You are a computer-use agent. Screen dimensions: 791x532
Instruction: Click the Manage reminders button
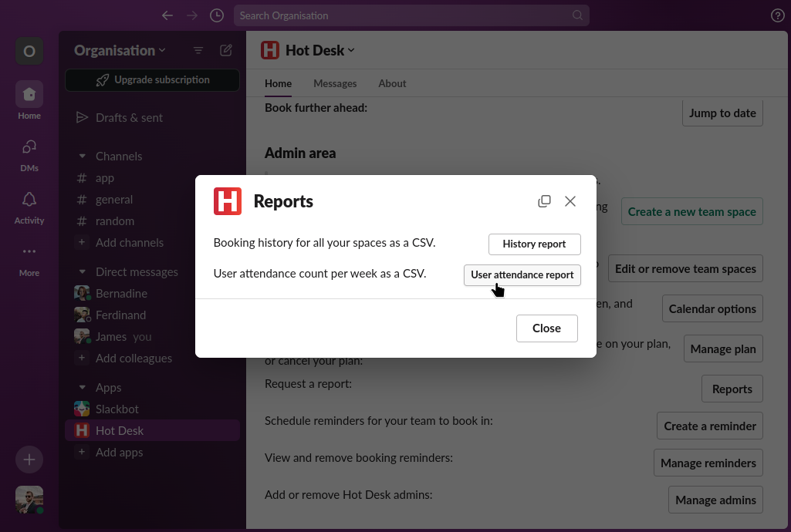[708, 463]
